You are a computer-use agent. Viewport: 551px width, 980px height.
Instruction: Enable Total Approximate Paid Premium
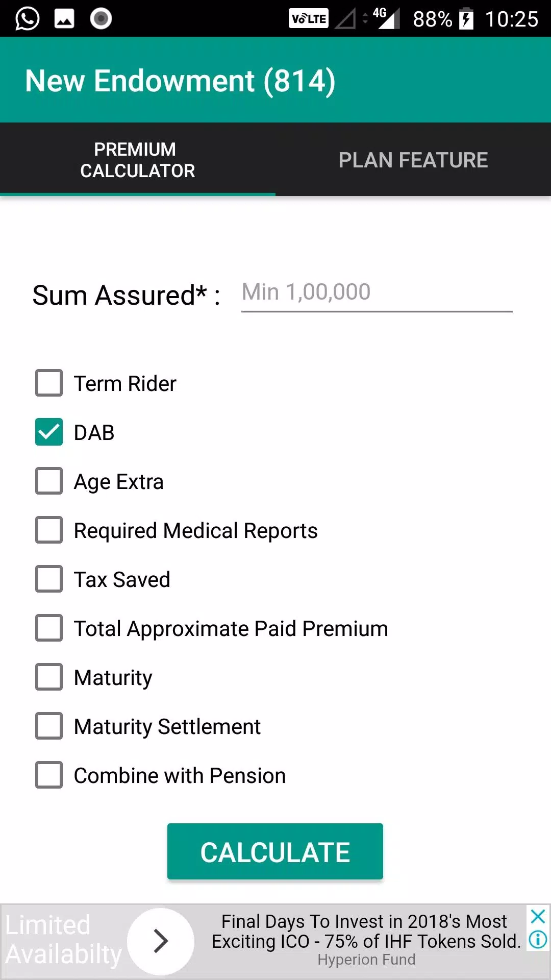[49, 628]
